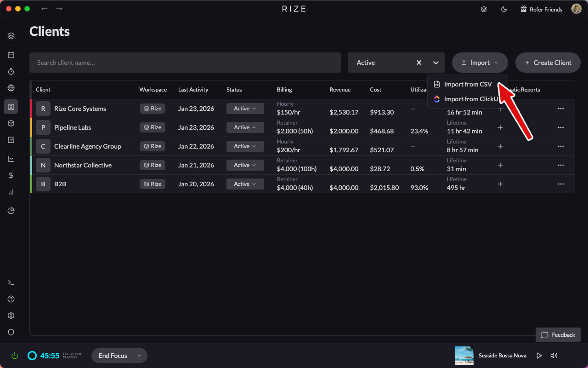Clear the Active filter with X
The width and height of the screenshot is (588, 368).
[x=418, y=63]
